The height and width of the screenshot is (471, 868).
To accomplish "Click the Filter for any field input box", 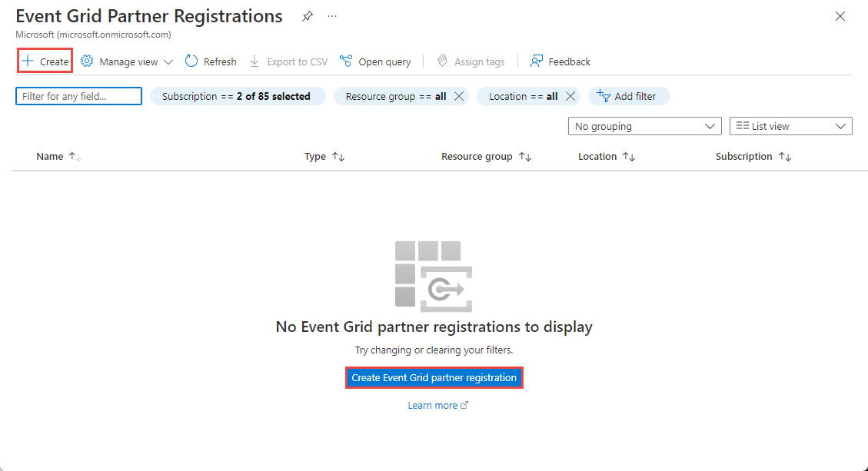I will [x=78, y=96].
